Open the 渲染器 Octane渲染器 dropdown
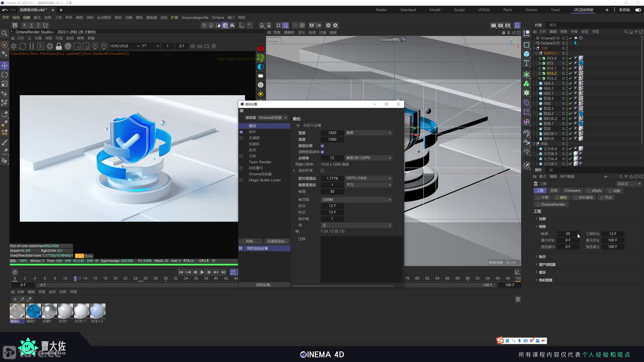The image size is (644, 362). [273, 118]
